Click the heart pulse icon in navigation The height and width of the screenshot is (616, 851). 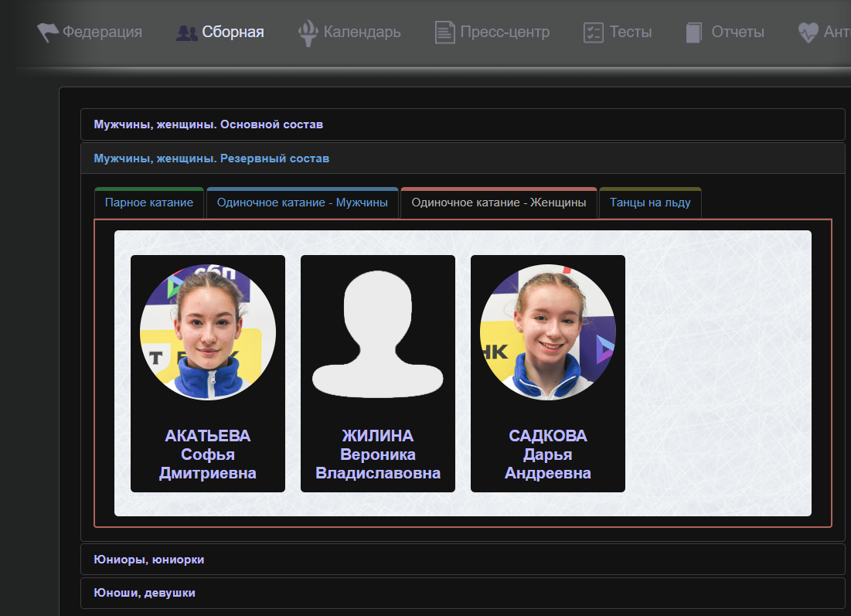point(808,32)
